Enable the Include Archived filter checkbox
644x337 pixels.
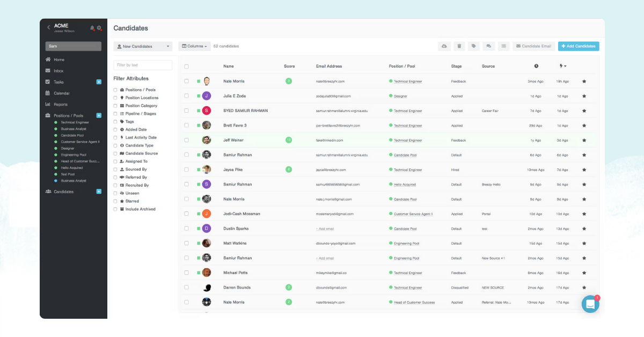(x=115, y=209)
